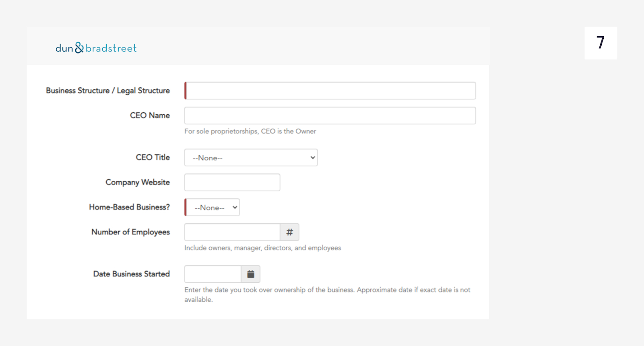This screenshot has height=346, width=644.
Task: Expand the CEO Title dropdown
Action: coord(251,157)
